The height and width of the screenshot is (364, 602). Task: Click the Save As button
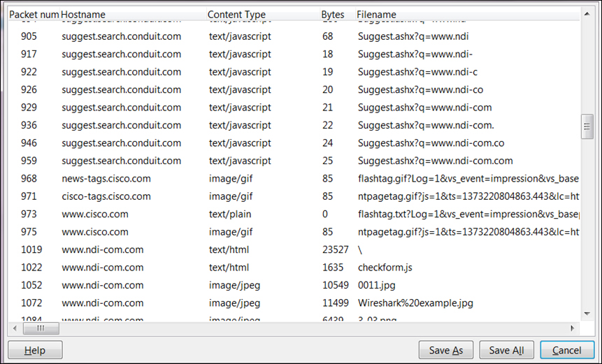click(446, 350)
